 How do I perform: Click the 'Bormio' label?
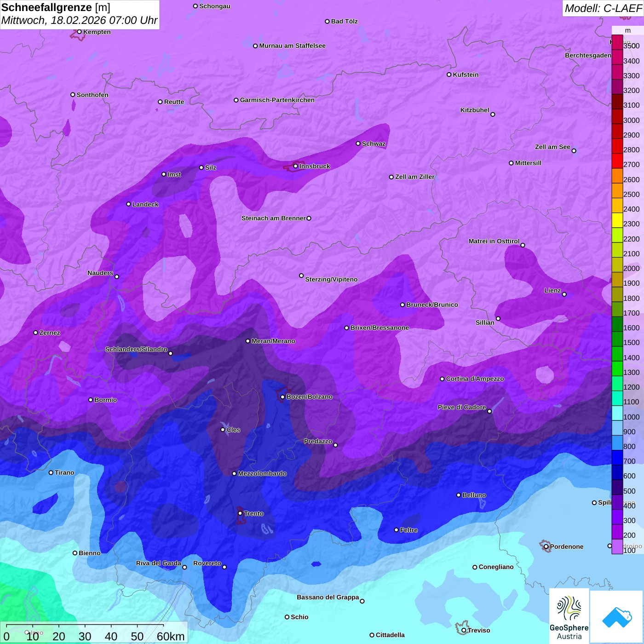pyautogui.click(x=105, y=400)
